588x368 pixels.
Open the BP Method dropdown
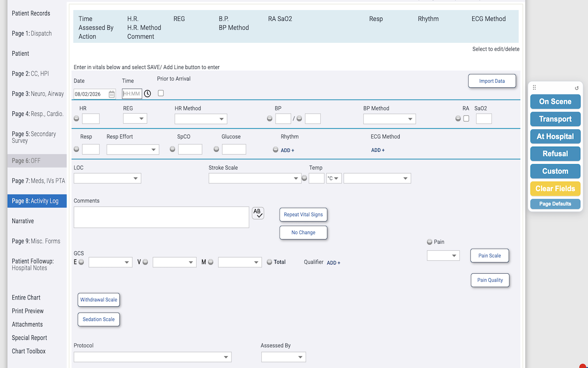point(390,119)
